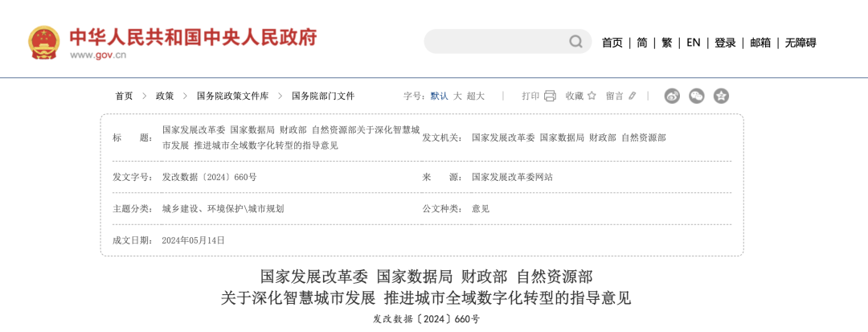This screenshot has height=332, width=868.
Task: Set font size to 默认
Action: coord(440,96)
